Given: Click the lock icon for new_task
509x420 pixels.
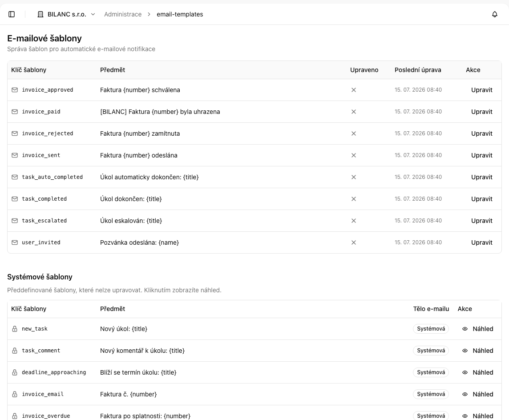Looking at the screenshot, I should pos(15,329).
